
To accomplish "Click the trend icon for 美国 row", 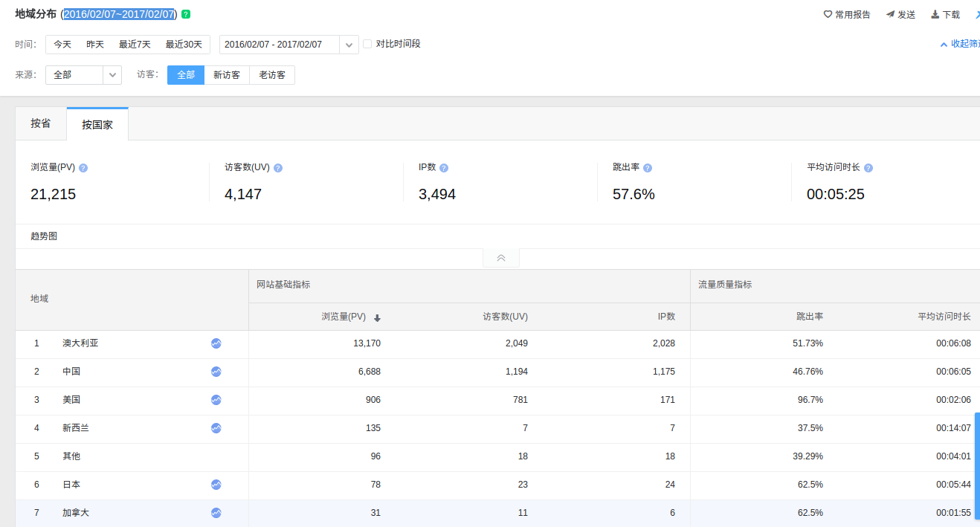I will tap(216, 400).
